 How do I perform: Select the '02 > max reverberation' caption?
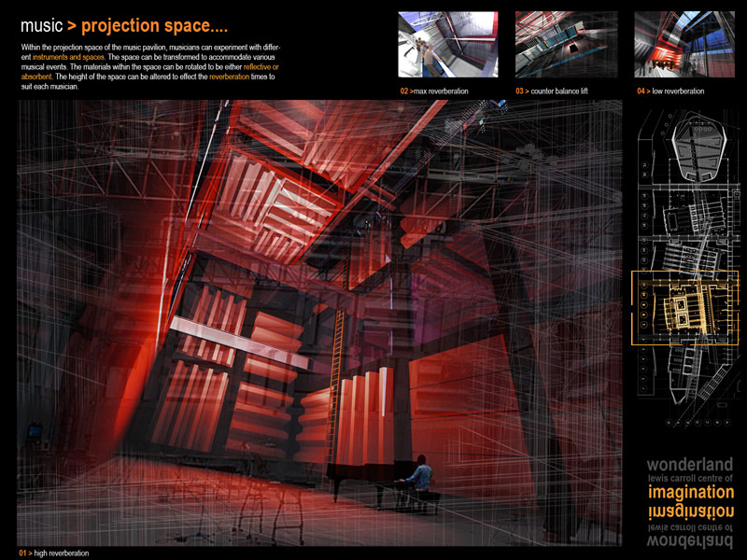click(x=434, y=91)
